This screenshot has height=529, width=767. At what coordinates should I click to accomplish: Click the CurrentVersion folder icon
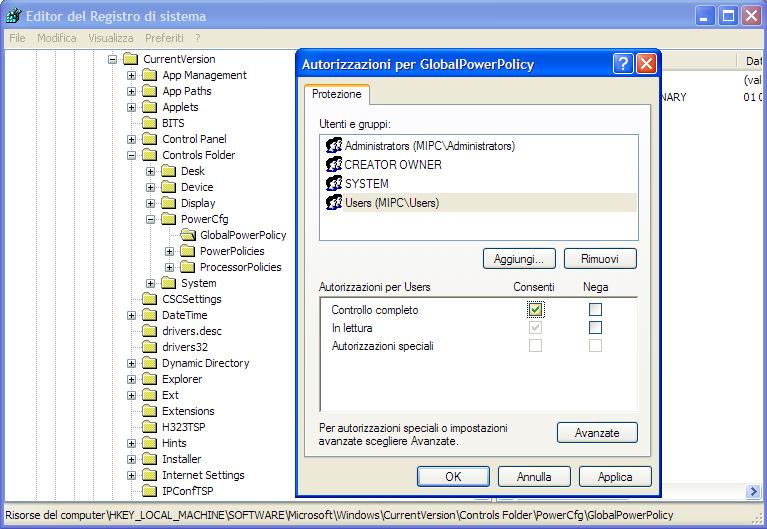(131, 59)
